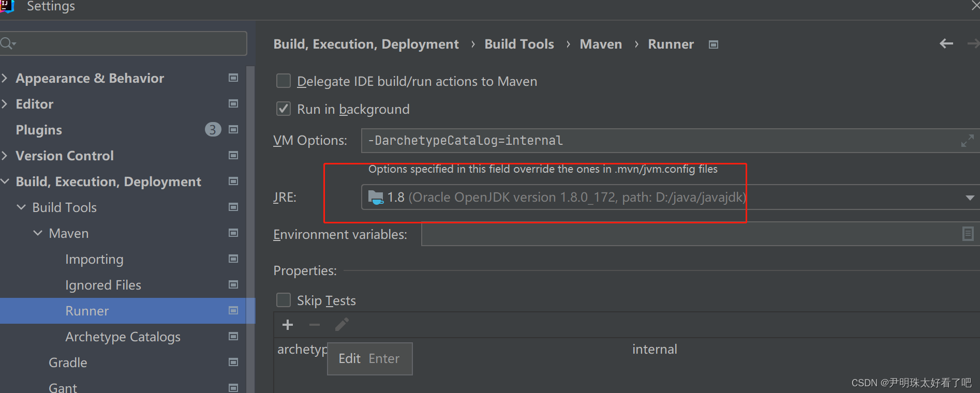Click the edit property pencil icon

pos(341,325)
